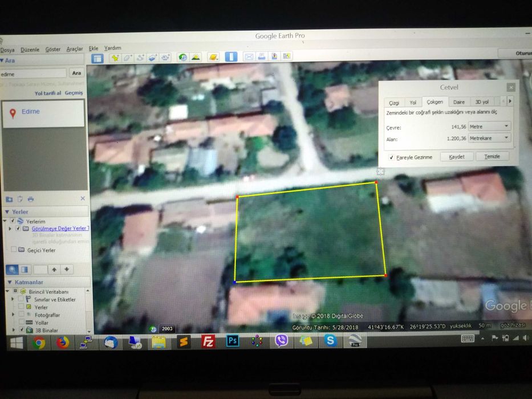
Task: Open the Araçlar menu
Action: click(x=75, y=49)
